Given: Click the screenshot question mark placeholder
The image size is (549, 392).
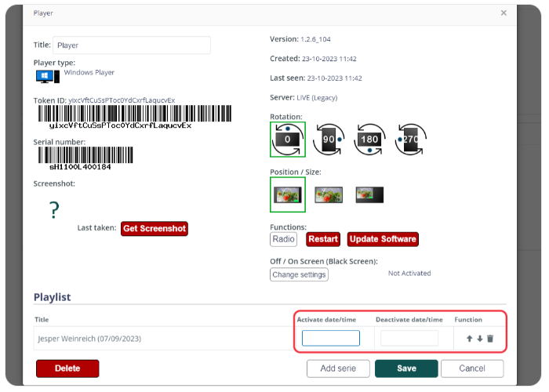Looking at the screenshot, I should (x=54, y=210).
